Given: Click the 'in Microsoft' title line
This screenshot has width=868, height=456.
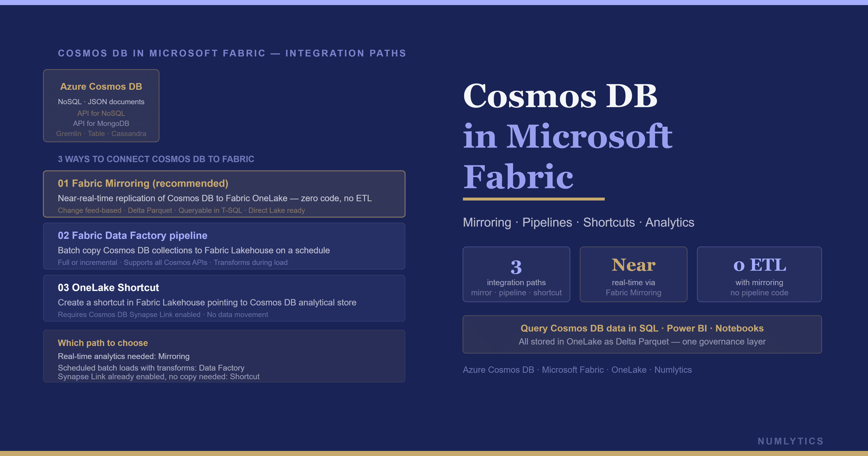Looking at the screenshot, I should pos(568,136).
